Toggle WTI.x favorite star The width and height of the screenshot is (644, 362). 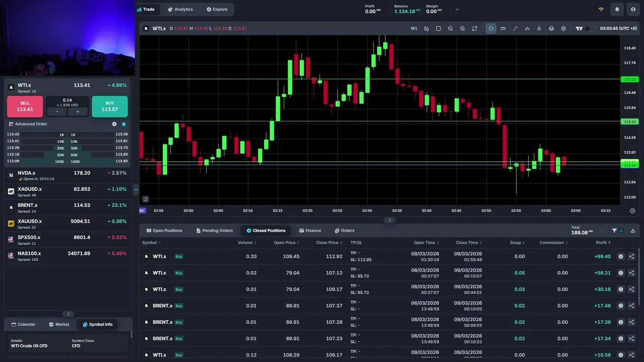pyautogui.click(x=124, y=124)
